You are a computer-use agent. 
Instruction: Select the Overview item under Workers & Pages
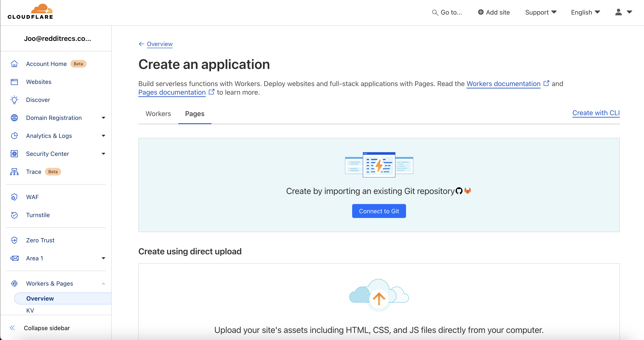(63, 298)
